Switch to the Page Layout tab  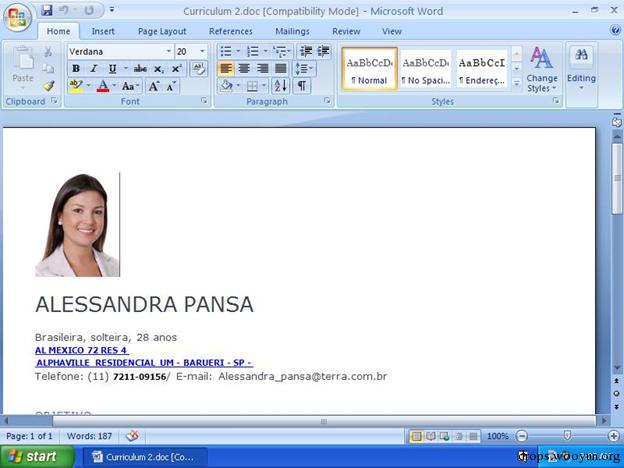[x=161, y=31]
